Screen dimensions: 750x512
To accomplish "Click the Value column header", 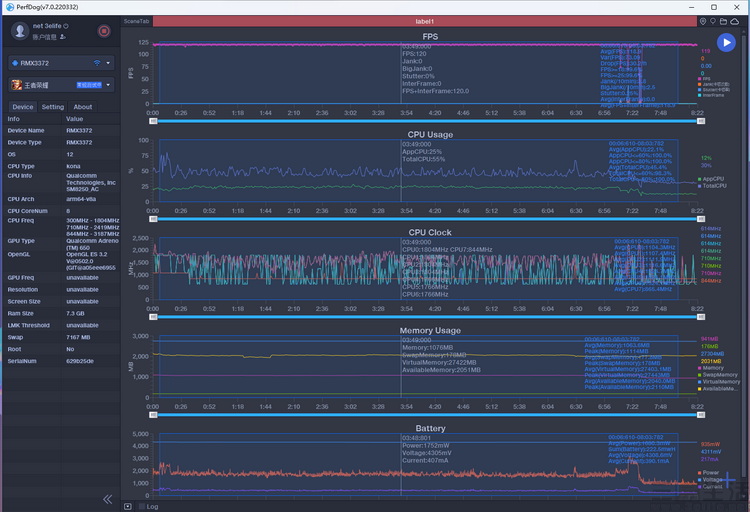I will pyautogui.click(x=74, y=119).
